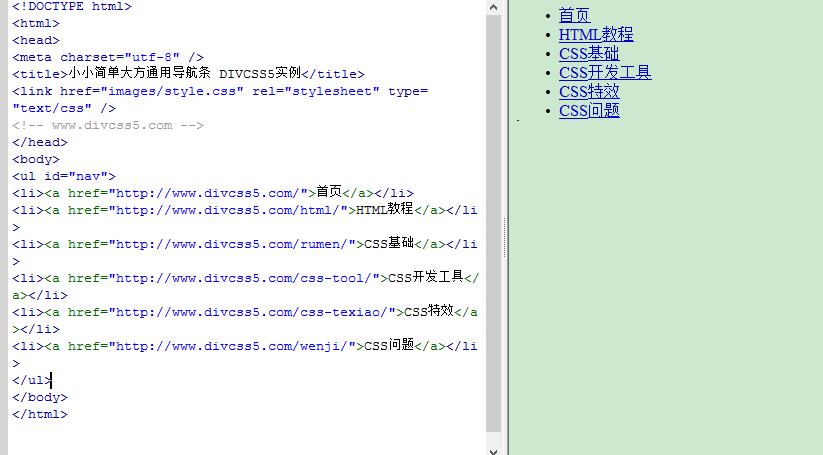Place cursor on <!DOCTYPE html> line
The image size is (823, 455).
click(72, 6)
